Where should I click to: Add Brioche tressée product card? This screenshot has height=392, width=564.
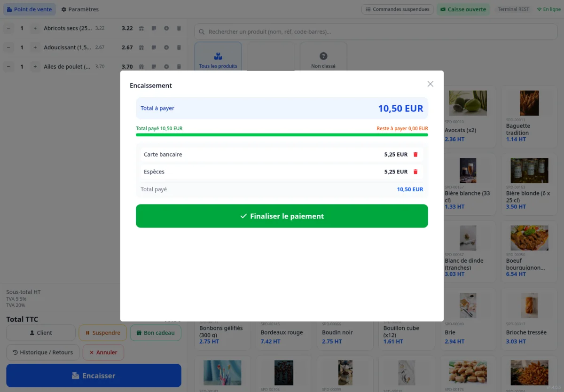pos(529,319)
